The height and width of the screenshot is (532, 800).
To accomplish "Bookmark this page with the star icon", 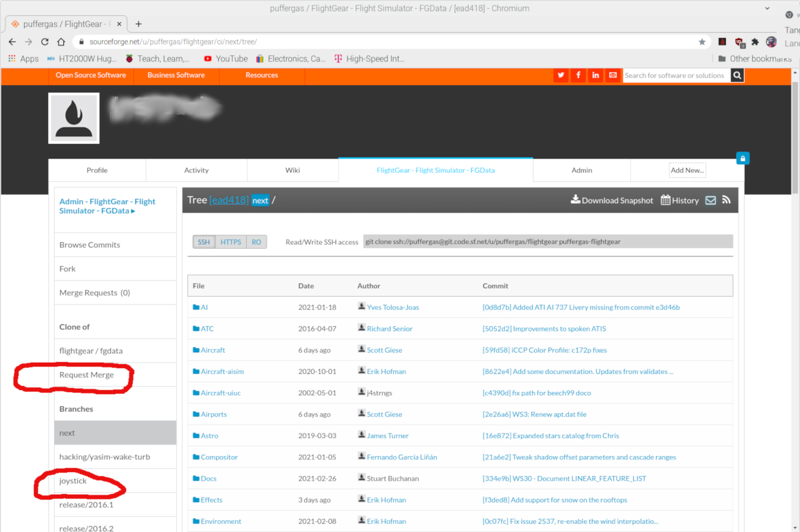I will click(702, 41).
